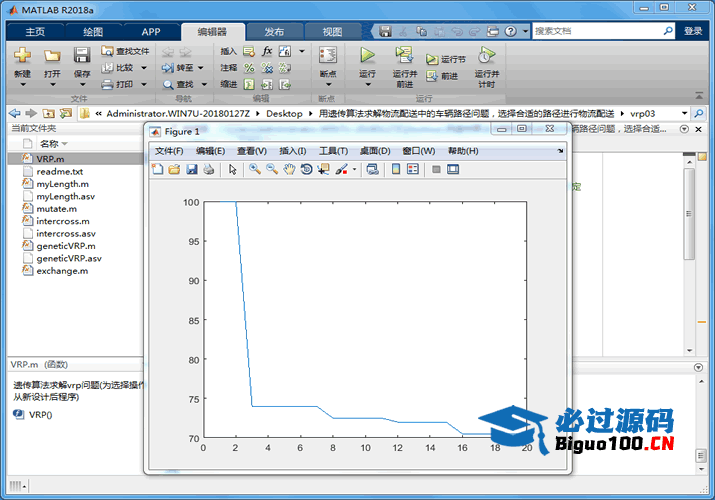The height and width of the screenshot is (500, 715).
Task: Click the editor vertical scrollbar
Action: tap(689, 214)
